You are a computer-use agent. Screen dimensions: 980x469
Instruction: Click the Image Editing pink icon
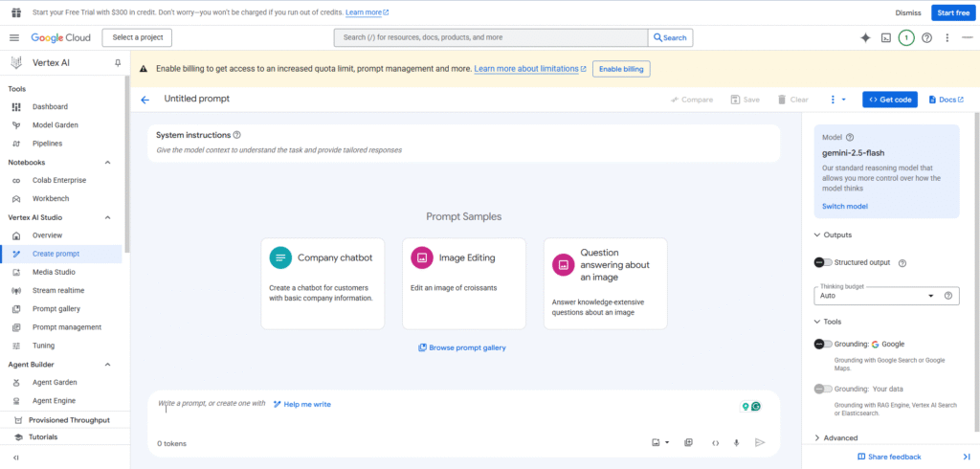coord(422,257)
